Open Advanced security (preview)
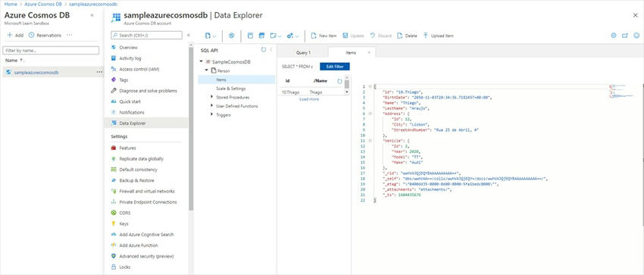The width and height of the screenshot is (644, 275). pos(146,256)
